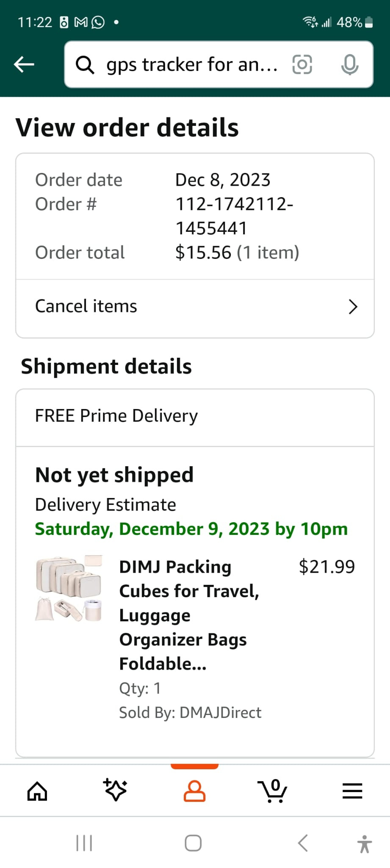Tap the Saturday delivery estimate text
Screen dimensions: 390x868
tap(191, 529)
